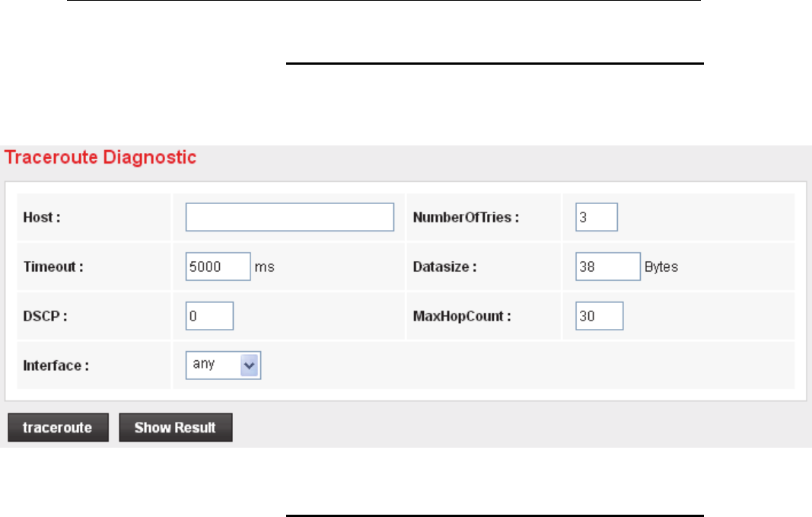The image size is (812, 517).
Task: Click the 'ms' unit beside Timeout
Action: click(264, 267)
